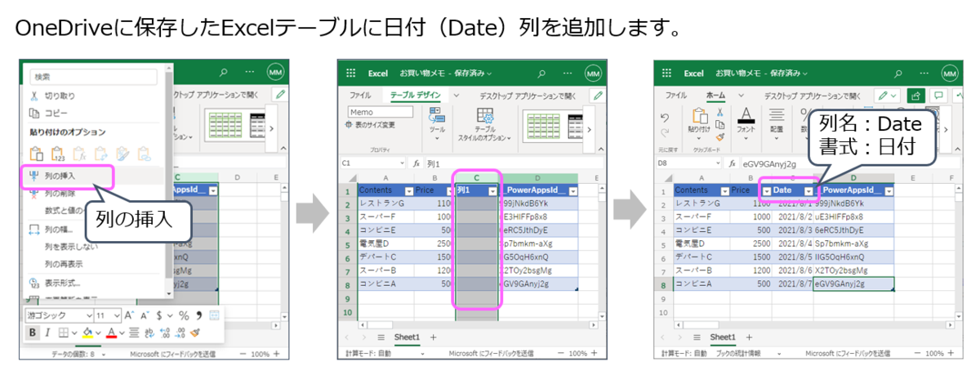
Task: Switch to the ホーム tab
Action: 715,95
